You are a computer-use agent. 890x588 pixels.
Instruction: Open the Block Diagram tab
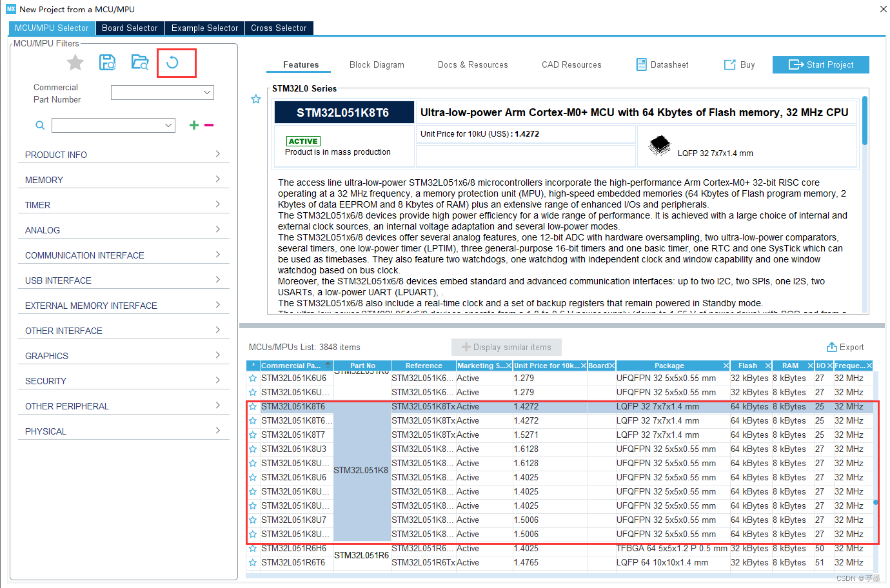377,64
